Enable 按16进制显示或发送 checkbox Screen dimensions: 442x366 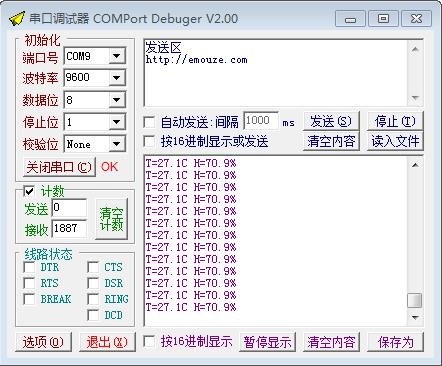(x=149, y=141)
